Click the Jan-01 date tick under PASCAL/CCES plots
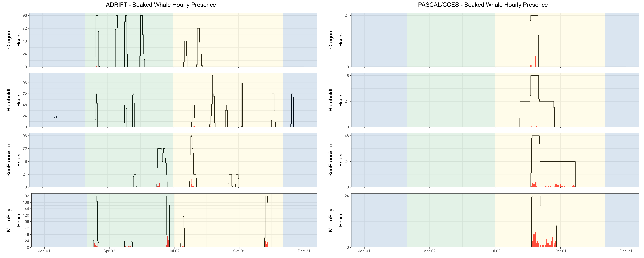 coord(364,251)
